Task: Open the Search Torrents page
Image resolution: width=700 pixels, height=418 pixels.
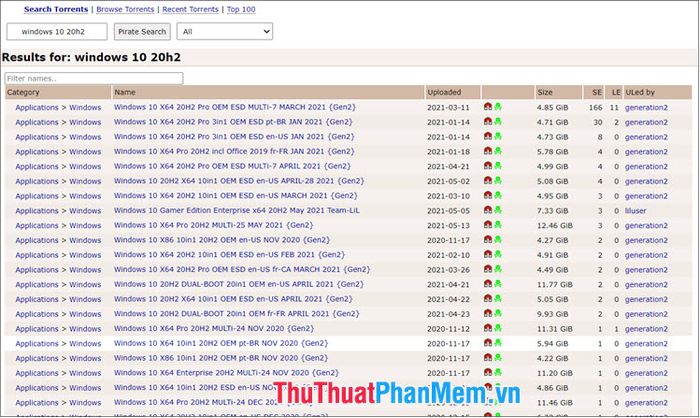Action: click(x=56, y=9)
